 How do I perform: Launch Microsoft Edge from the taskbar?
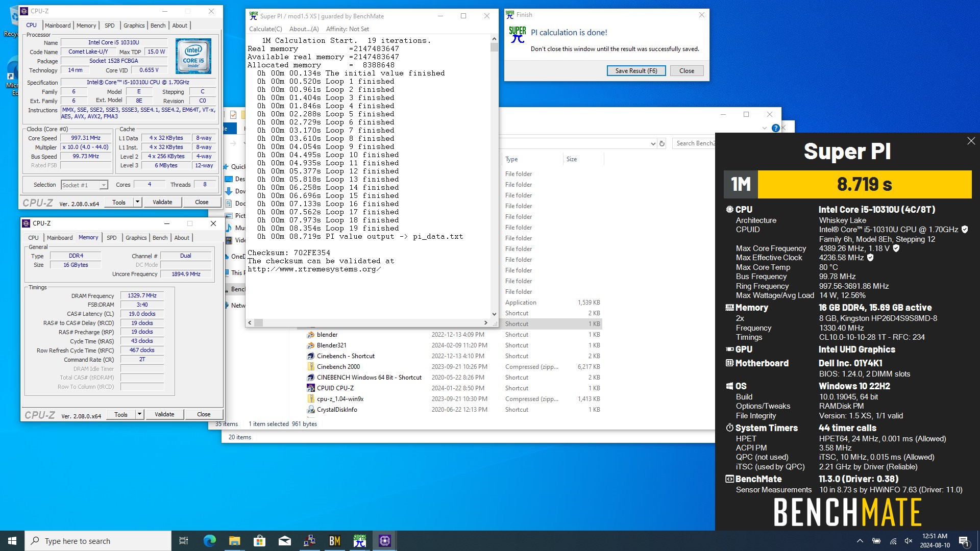tap(209, 541)
